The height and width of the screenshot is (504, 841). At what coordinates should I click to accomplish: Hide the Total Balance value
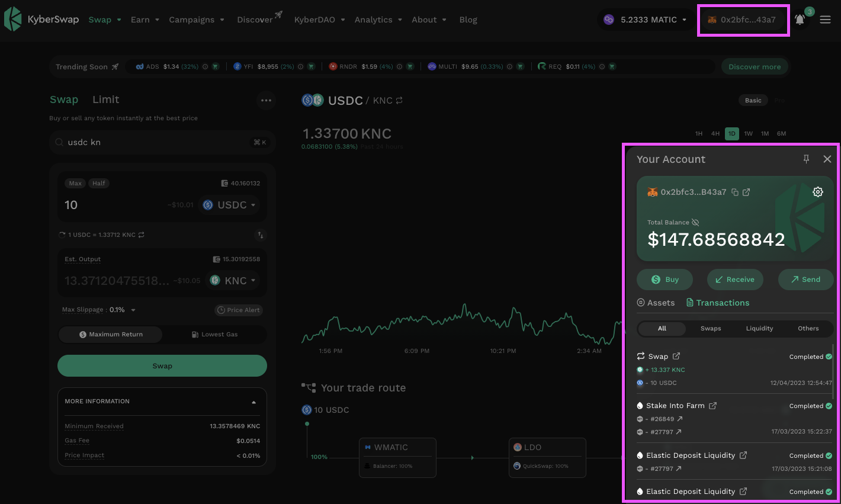695,222
